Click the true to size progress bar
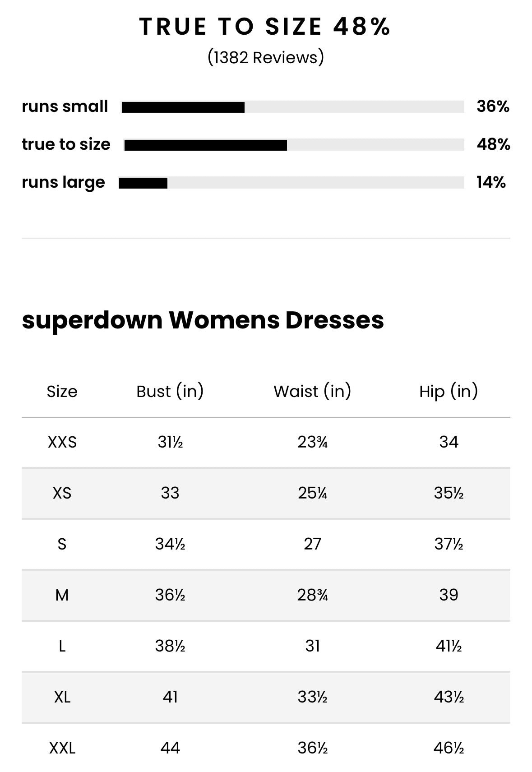 point(294,145)
